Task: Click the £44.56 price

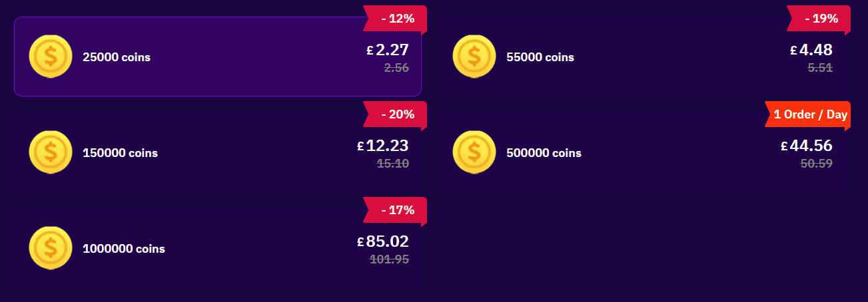Action: point(807,146)
